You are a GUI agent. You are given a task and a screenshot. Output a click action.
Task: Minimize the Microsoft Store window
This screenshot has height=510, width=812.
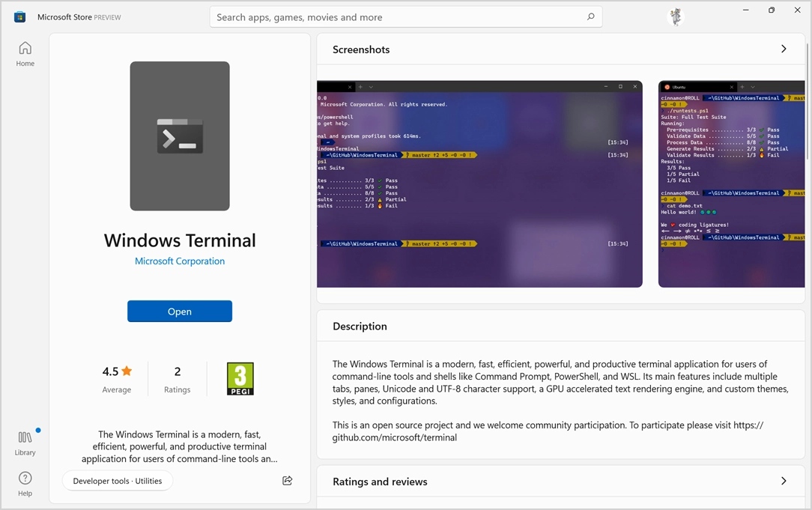[x=746, y=10]
